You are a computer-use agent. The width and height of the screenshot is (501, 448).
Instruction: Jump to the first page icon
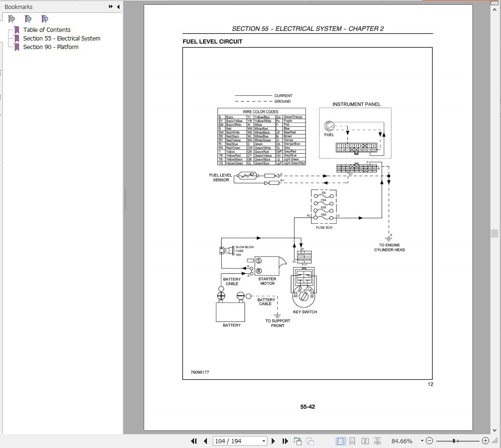click(x=194, y=441)
